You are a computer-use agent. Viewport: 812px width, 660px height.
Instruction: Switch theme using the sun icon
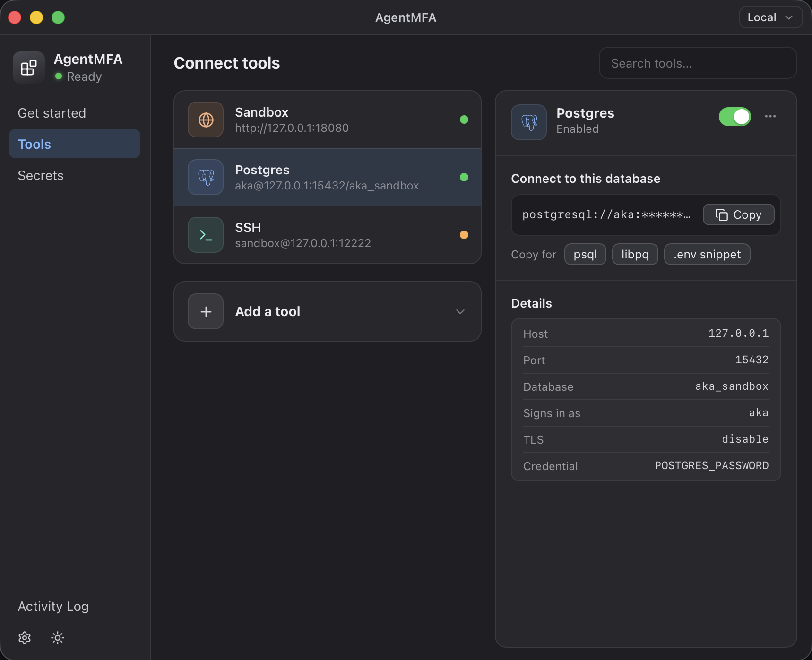click(x=58, y=638)
